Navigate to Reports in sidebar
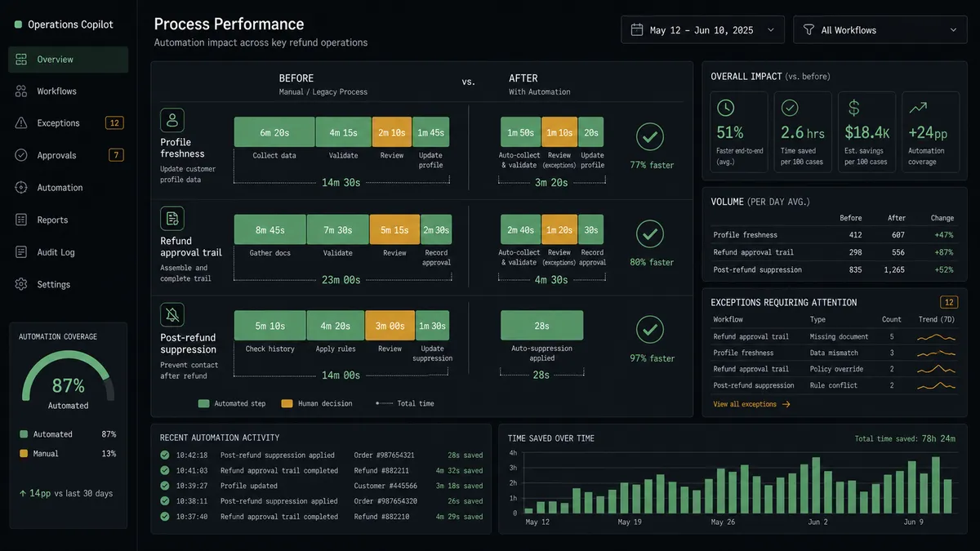980x551 pixels. tap(69, 220)
